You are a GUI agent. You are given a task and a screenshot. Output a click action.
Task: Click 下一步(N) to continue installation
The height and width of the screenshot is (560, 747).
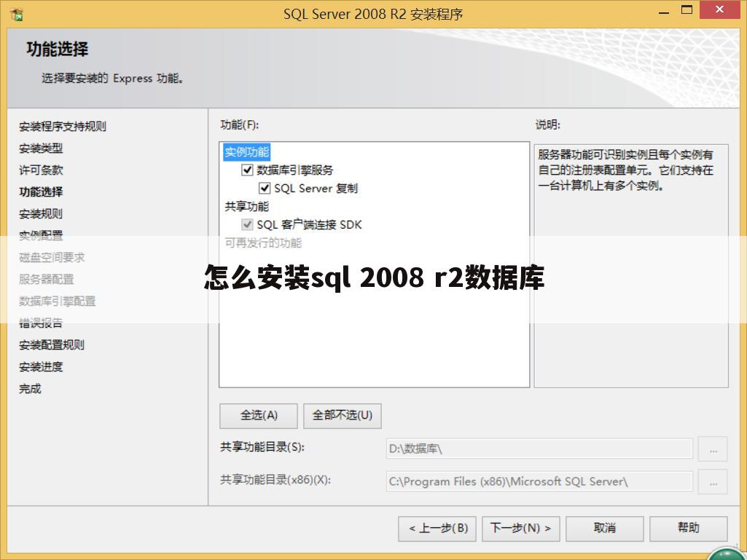[520, 529]
